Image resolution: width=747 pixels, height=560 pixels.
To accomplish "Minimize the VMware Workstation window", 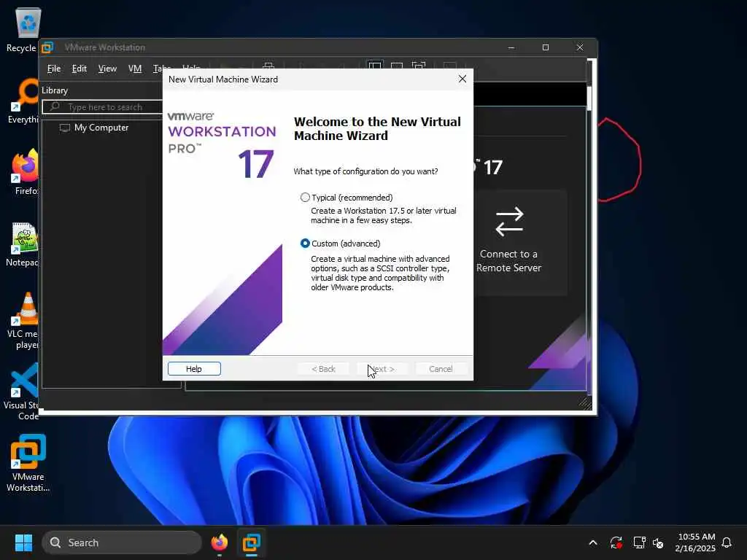I will click(511, 47).
